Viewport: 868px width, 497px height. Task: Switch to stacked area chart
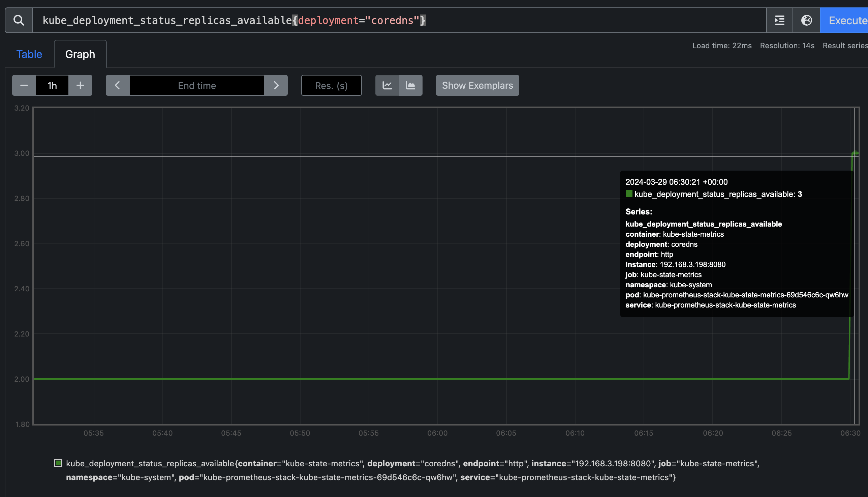pos(411,85)
